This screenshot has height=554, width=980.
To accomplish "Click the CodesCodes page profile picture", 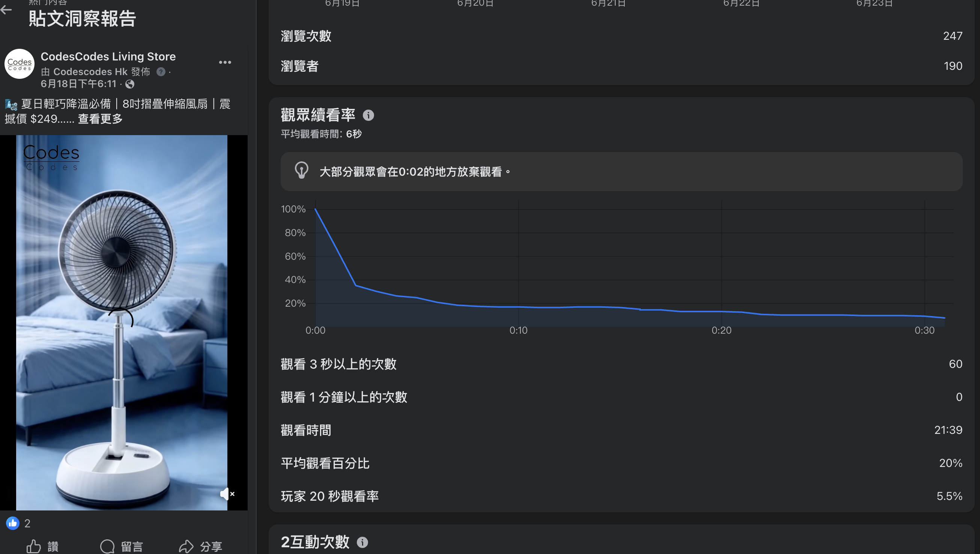I will [x=20, y=63].
